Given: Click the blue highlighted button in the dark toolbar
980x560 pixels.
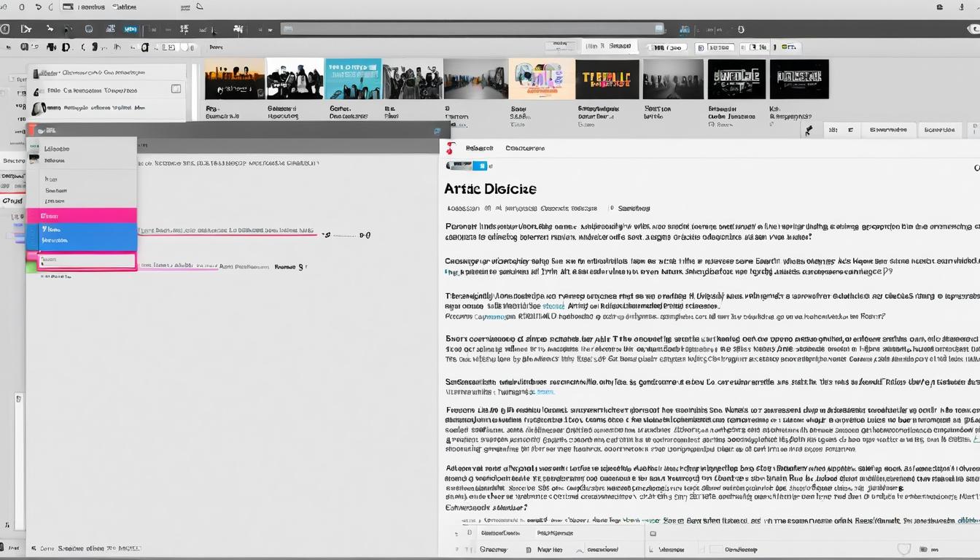Looking at the screenshot, I should tap(131, 29).
